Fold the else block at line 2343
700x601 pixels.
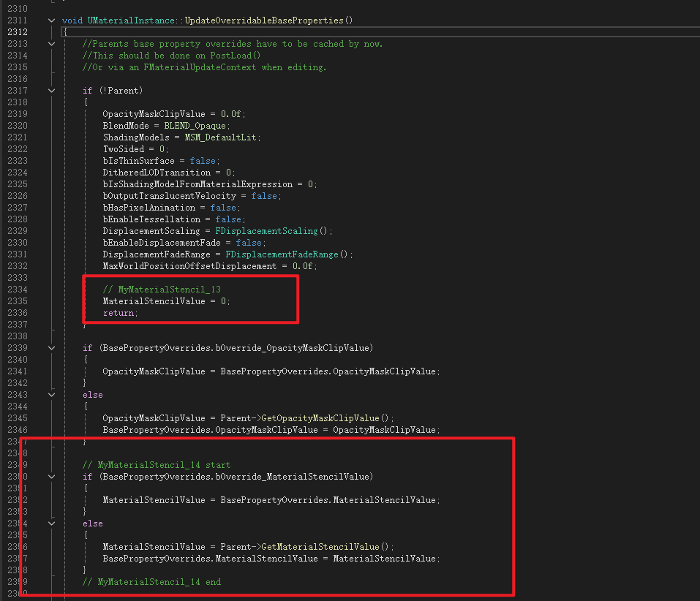51,395
